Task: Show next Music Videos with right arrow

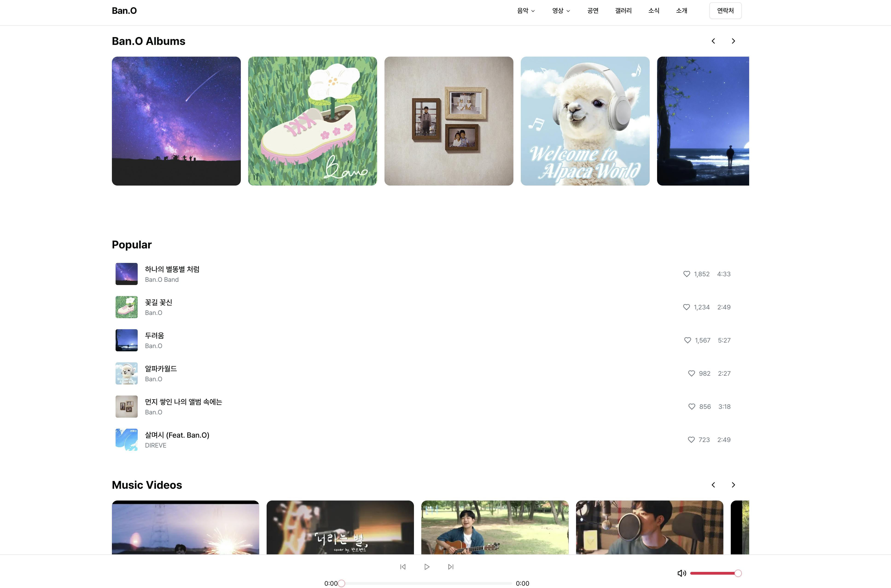Action: [x=733, y=485]
